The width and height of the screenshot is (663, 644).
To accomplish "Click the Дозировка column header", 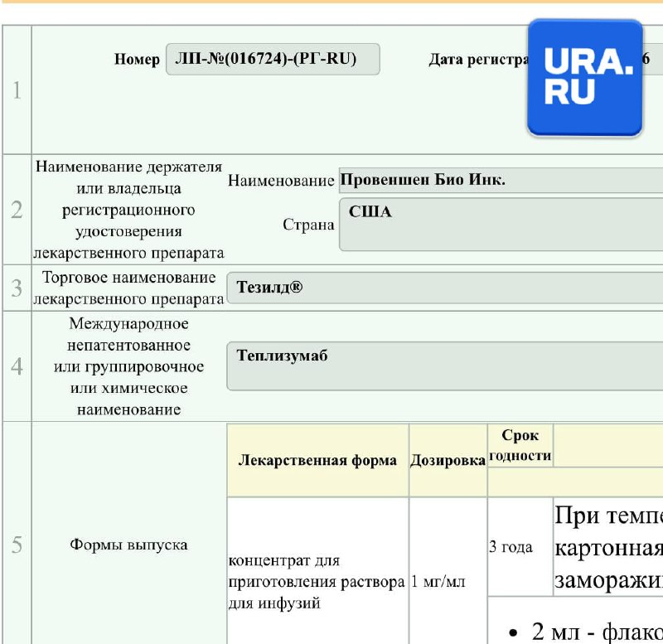I will (448, 461).
